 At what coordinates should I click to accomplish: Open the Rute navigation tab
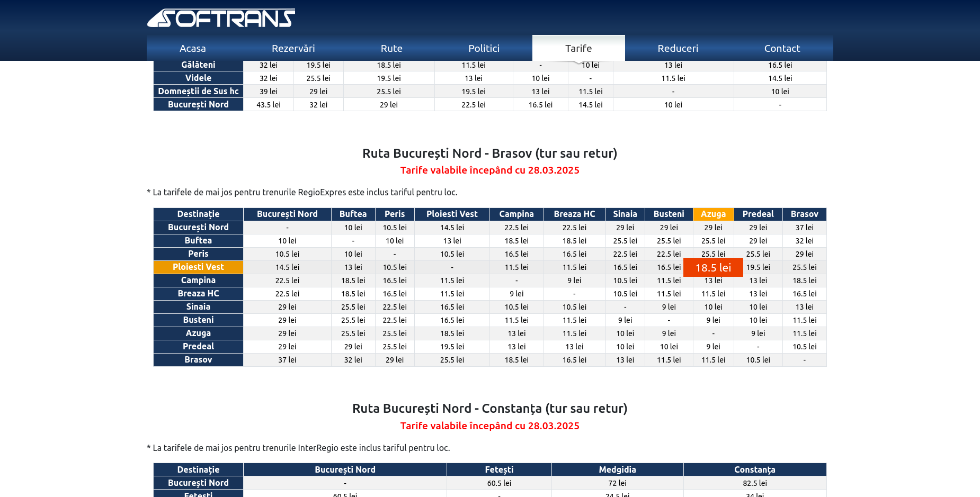coord(391,48)
